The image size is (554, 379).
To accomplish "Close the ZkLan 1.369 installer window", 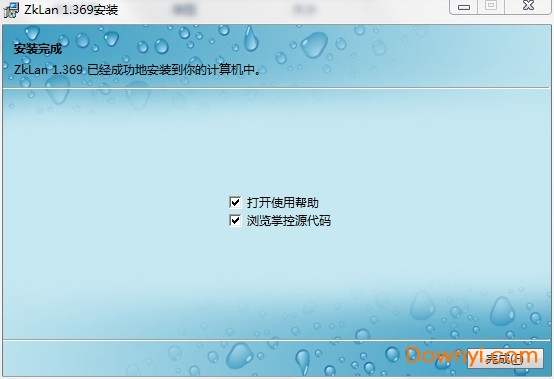I will 529,6.
